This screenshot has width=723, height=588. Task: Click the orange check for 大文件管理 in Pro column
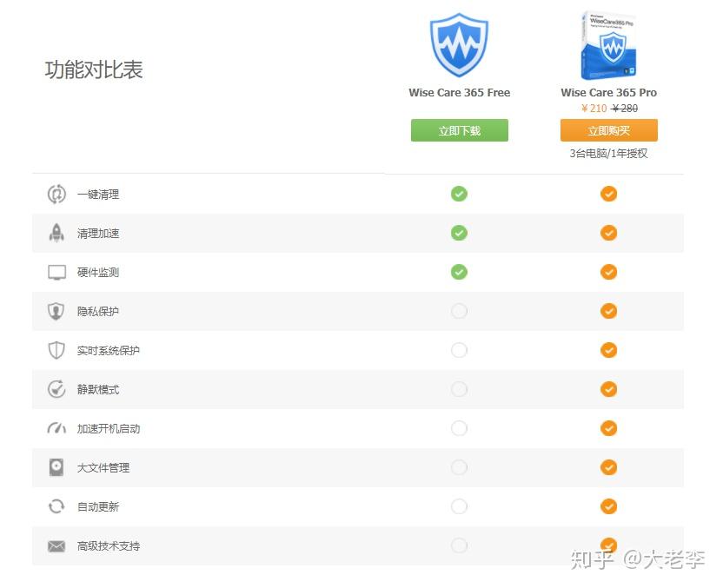tap(608, 467)
